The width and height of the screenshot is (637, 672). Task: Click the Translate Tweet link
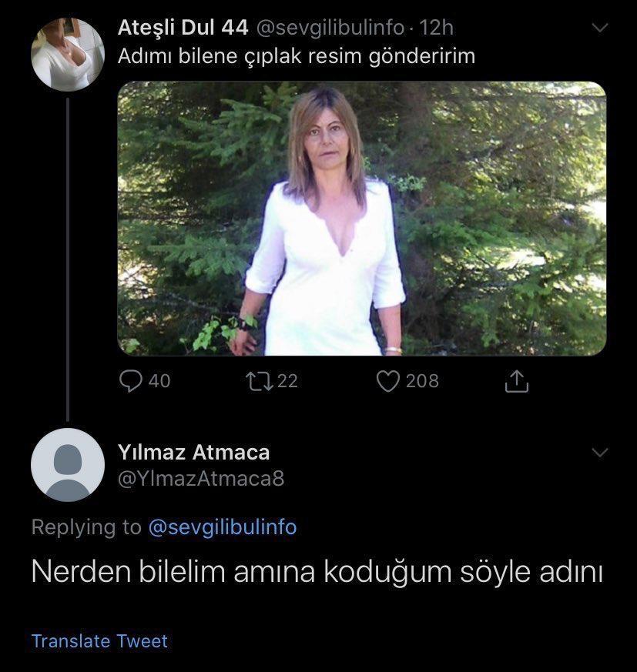point(99,641)
